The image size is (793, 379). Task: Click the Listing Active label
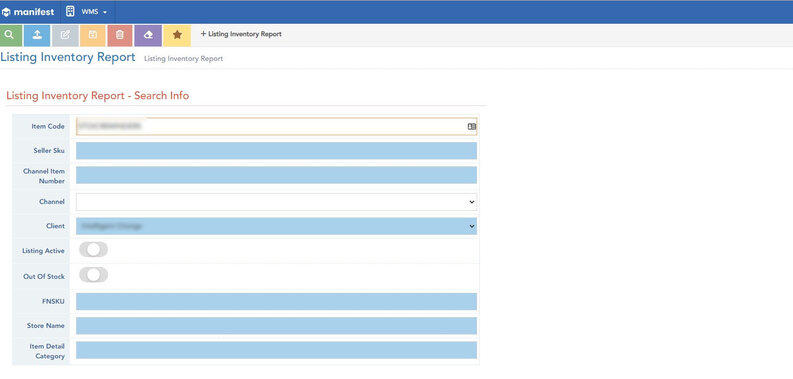[43, 251]
